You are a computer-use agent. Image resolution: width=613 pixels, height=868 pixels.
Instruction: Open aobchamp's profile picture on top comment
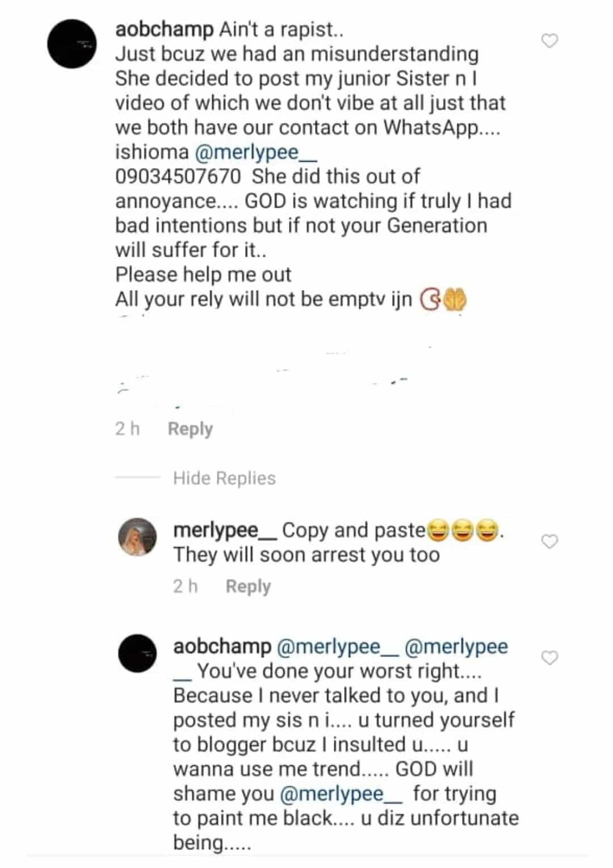coord(72,44)
